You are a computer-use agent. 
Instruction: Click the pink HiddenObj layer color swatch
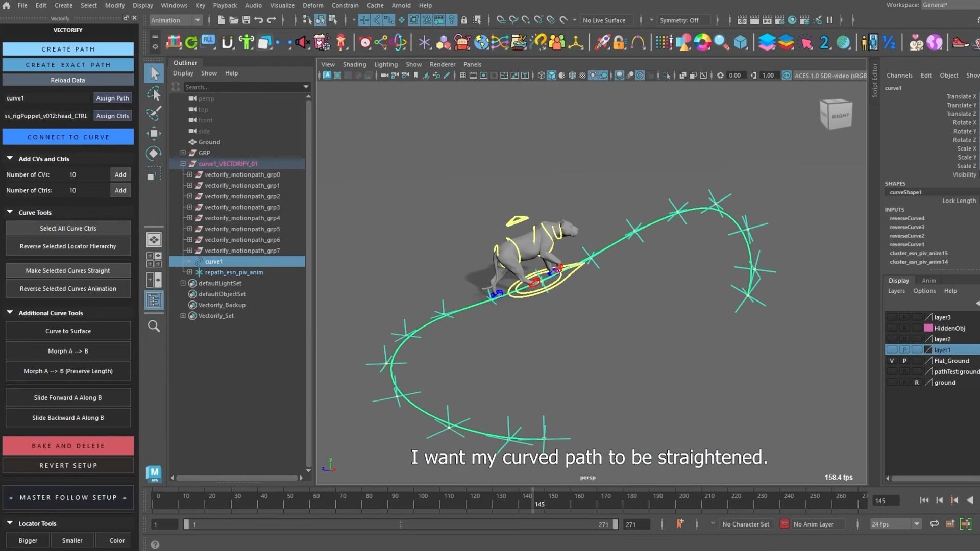coord(928,328)
